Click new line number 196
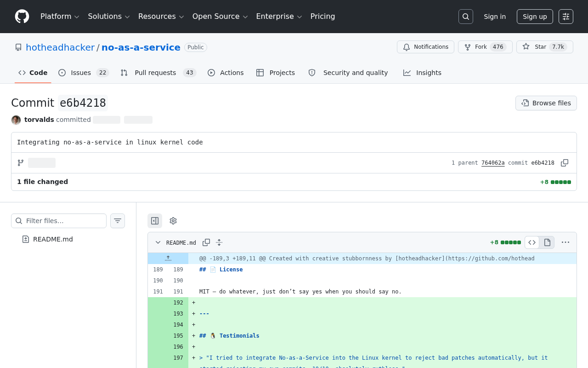This screenshot has width=588, height=368. [x=178, y=347]
